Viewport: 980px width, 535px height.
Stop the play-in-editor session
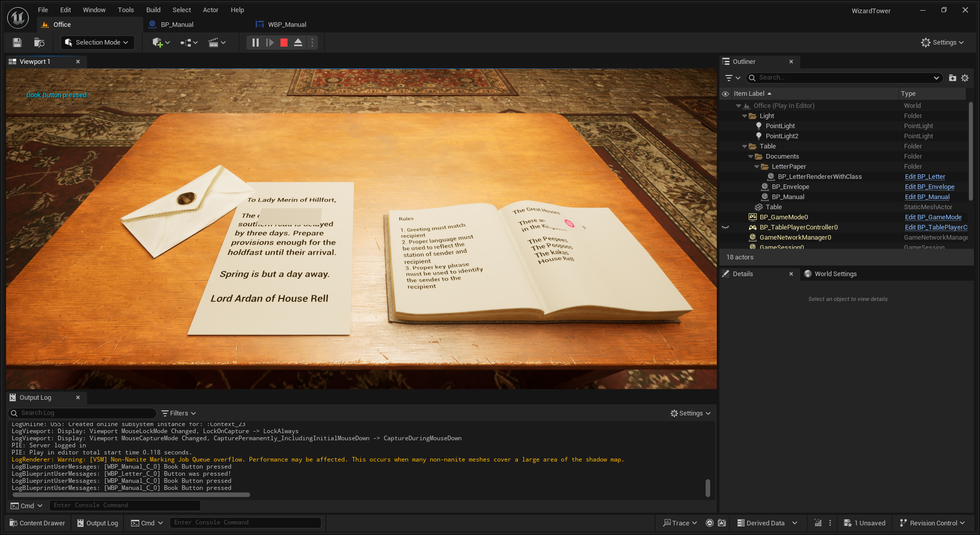point(284,43)
